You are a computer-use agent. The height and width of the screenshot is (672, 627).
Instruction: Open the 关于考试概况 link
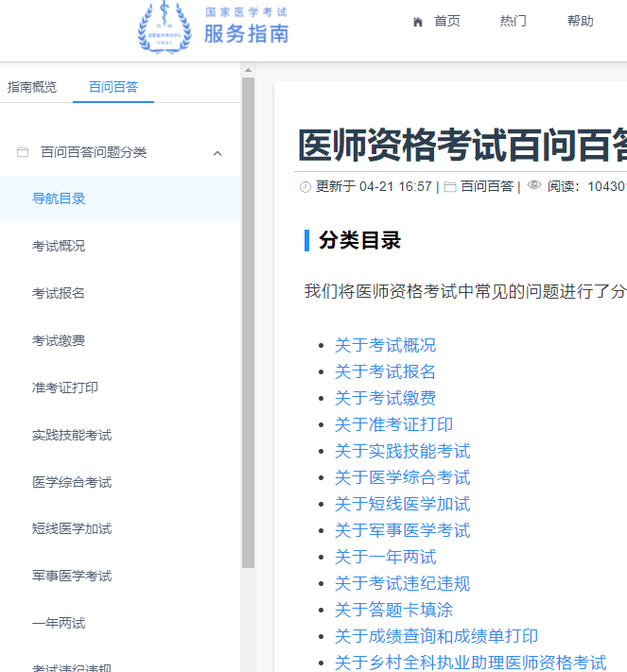(385, 345)
